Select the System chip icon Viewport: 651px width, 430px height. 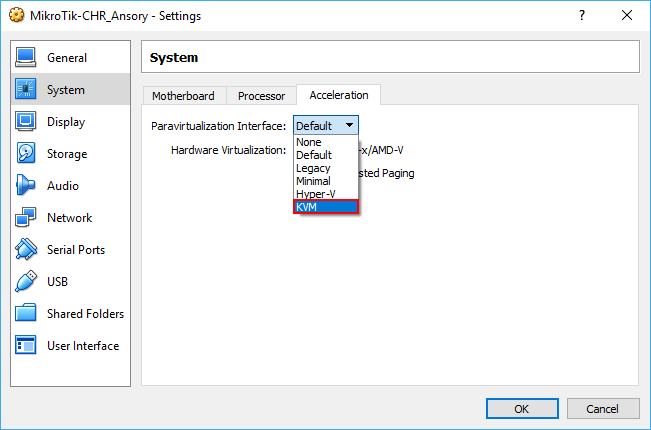click(27, 90)
